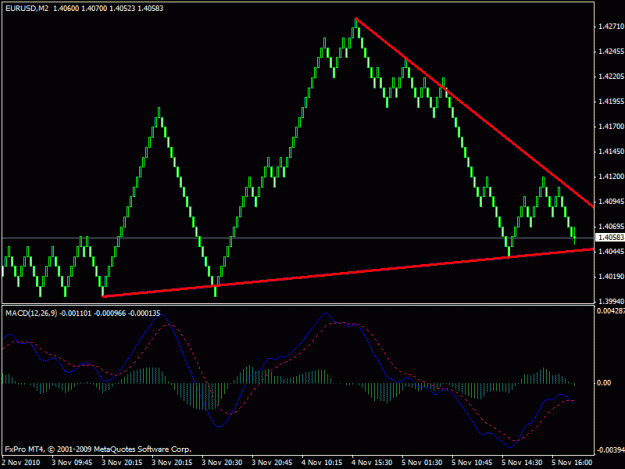Click the 1.42710 price axis label
Viewport: 625px width, 469px height.
tap(611, 27)
